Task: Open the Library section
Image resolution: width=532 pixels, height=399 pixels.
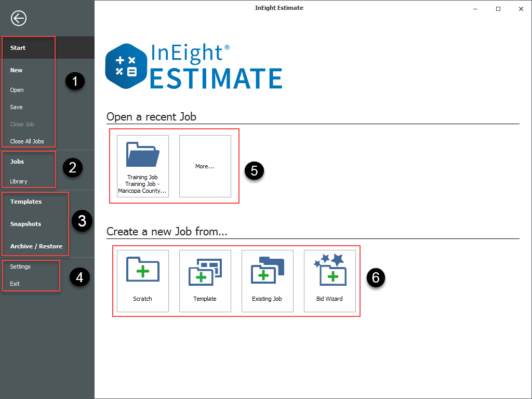Action: [19, 181]
